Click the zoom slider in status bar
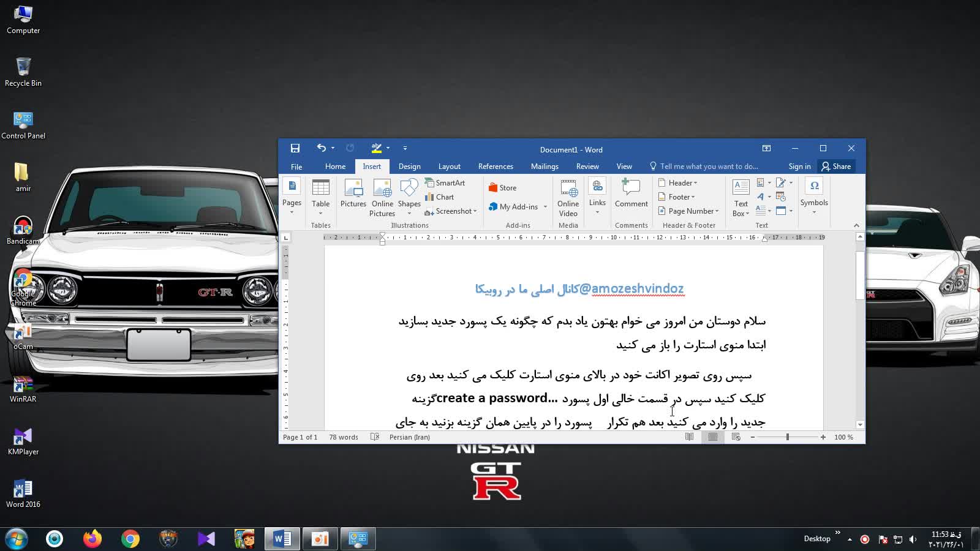The image size is (980, 551). click(788, 437)
